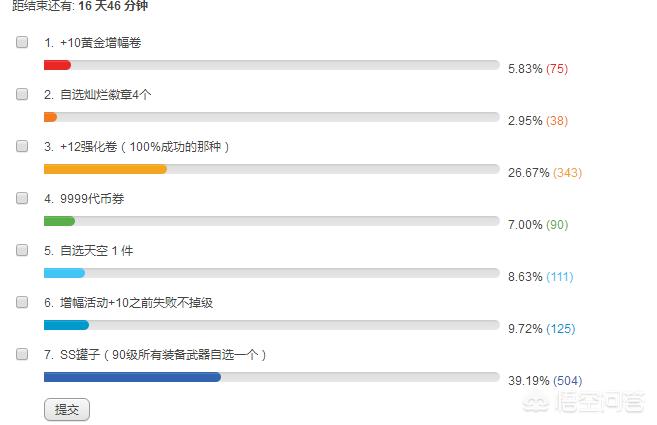Image resolution: width=657 pixels, height=425 pixels.
Task: Click the red progress bar for option 1
Action: tap(57, 65)
